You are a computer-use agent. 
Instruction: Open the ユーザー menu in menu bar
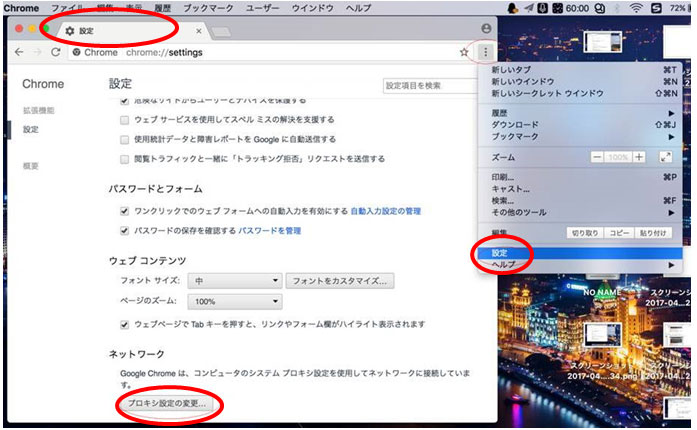pyautogui.click(x=262, y=8)
